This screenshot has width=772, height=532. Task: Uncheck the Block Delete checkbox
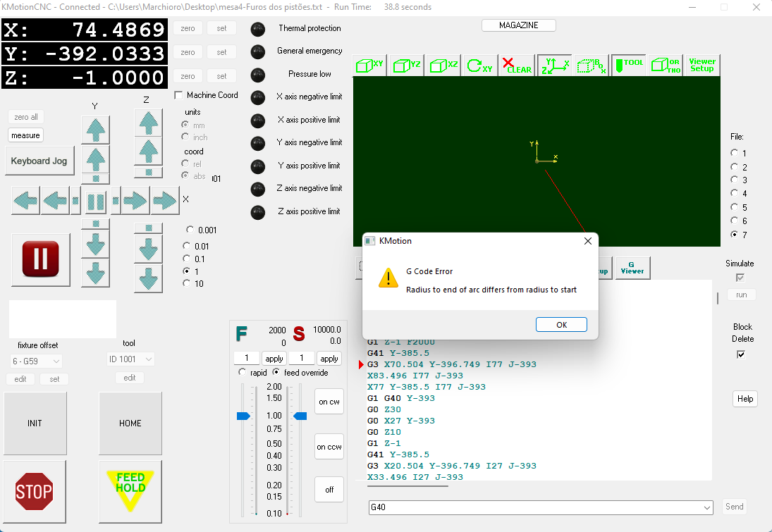pos(740,354)
